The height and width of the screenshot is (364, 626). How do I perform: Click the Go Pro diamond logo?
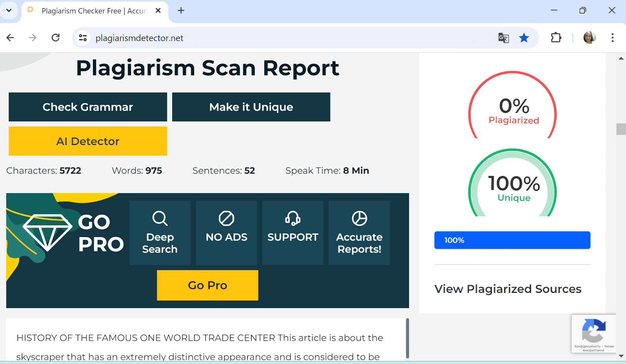(x=47, y=232)
